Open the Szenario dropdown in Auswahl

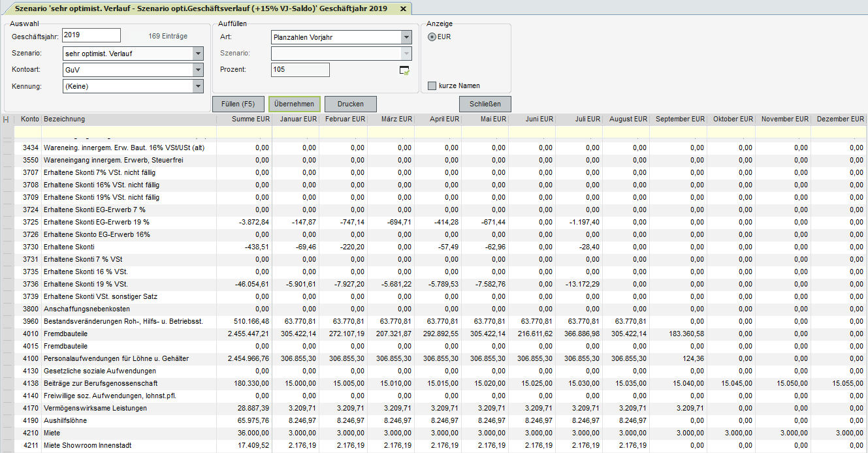pos(198,54)
